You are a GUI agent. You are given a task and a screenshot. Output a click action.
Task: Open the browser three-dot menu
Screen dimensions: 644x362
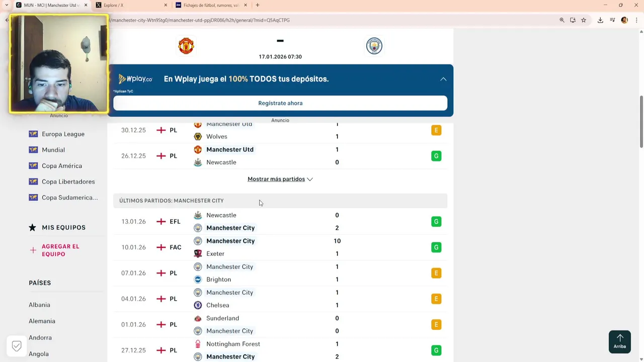tap(636, 20)
